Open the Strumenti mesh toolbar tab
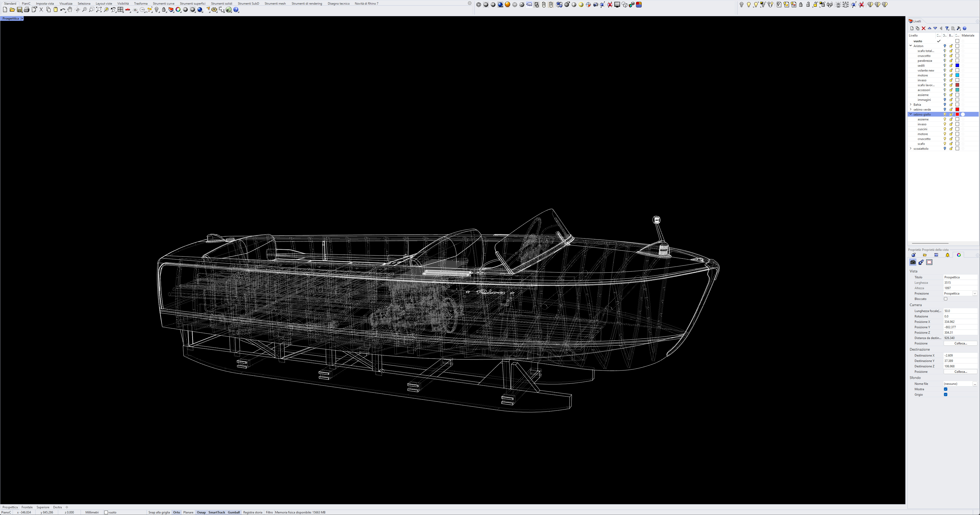Image resolution: width=980 pixels, height=515 pixels. 275,3
